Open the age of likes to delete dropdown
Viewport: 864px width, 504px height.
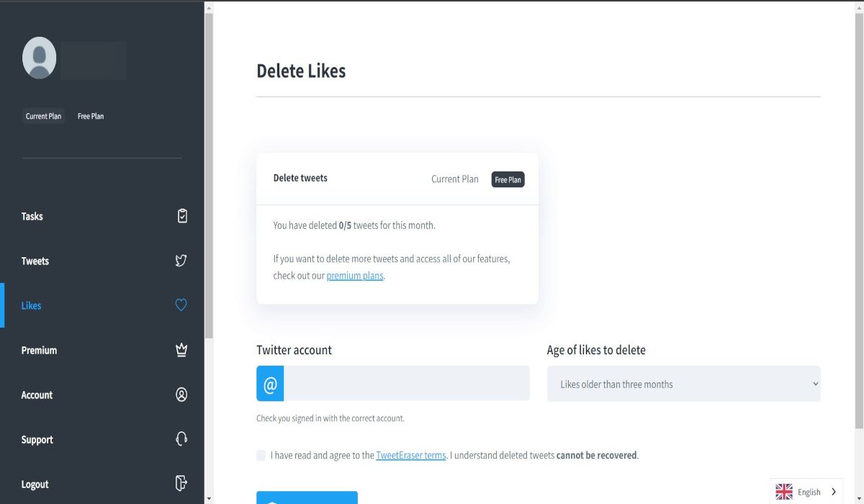[x=684, y=384]
